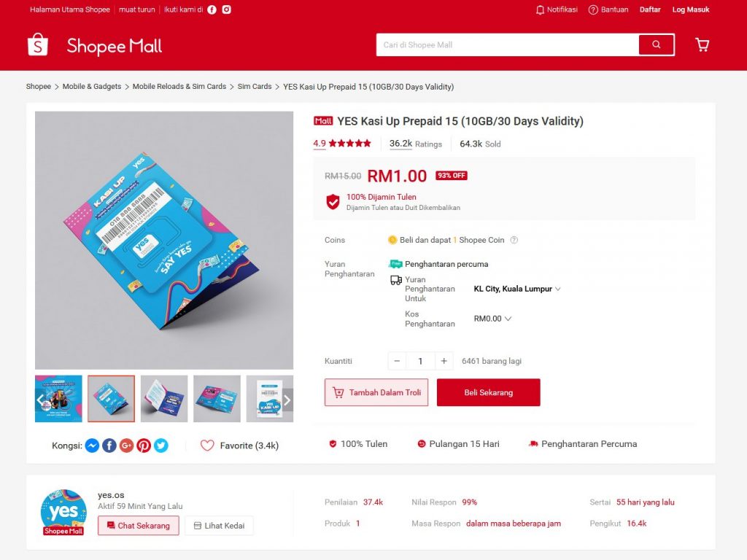Screen dimensions: 747x560
Task: Share product via Messenger icon
Action: (92, 446)
